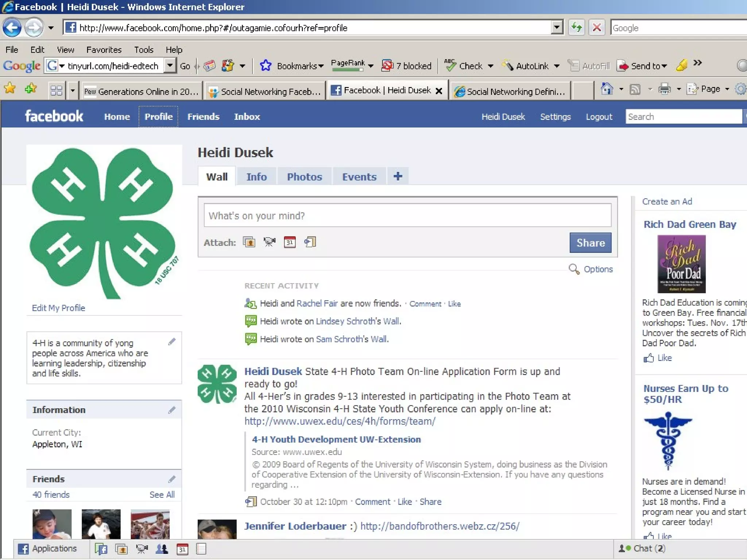
Task: Open the Rachel Fair profile link
Action: tap(317, 303)
